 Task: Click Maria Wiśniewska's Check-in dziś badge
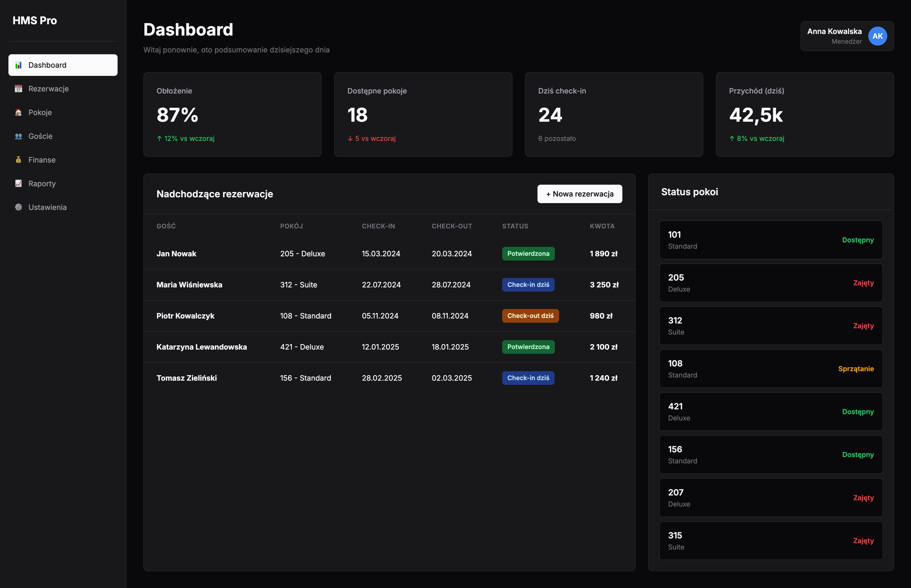coord(528,285)
